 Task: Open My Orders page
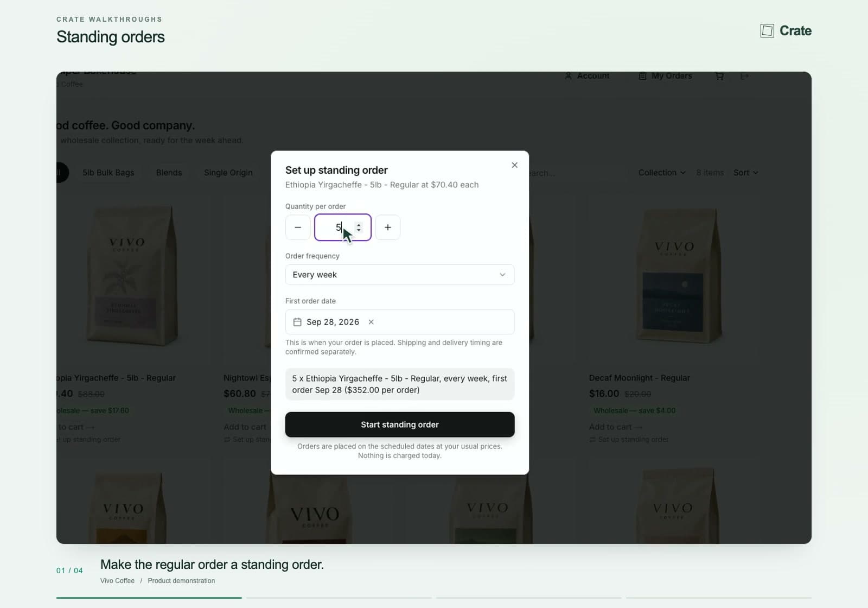(665, 76)
